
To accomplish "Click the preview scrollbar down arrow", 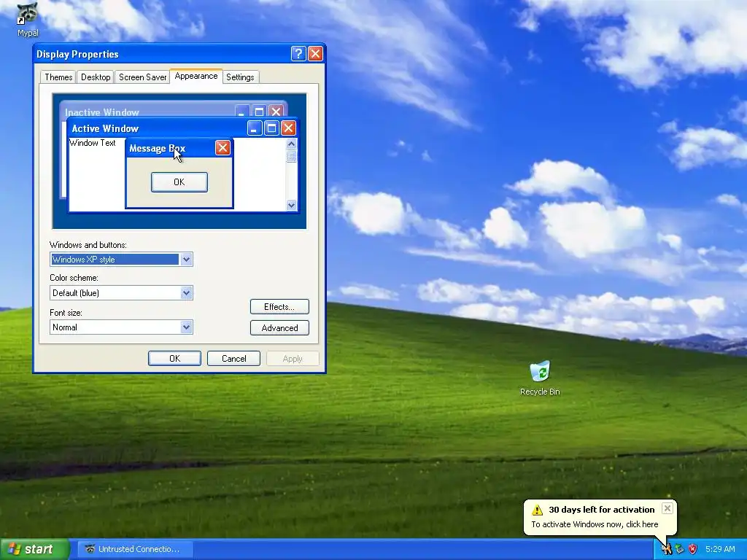I will (291, 205).
